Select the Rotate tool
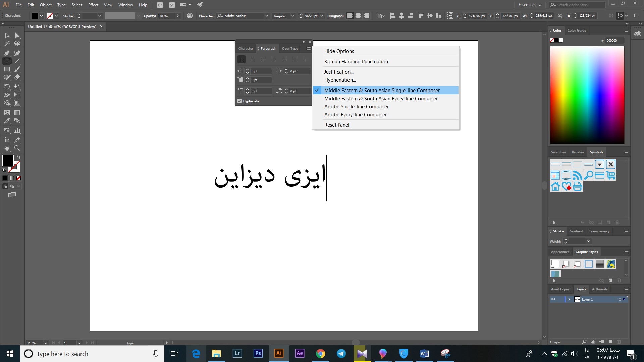 (7, 87)
